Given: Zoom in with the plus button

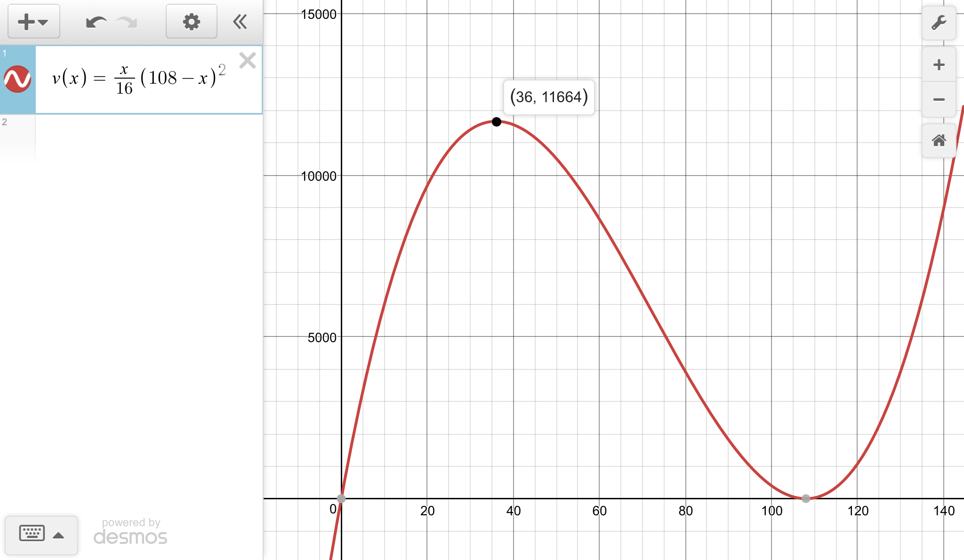Looking at the screenshot, I should pos(939,64).
